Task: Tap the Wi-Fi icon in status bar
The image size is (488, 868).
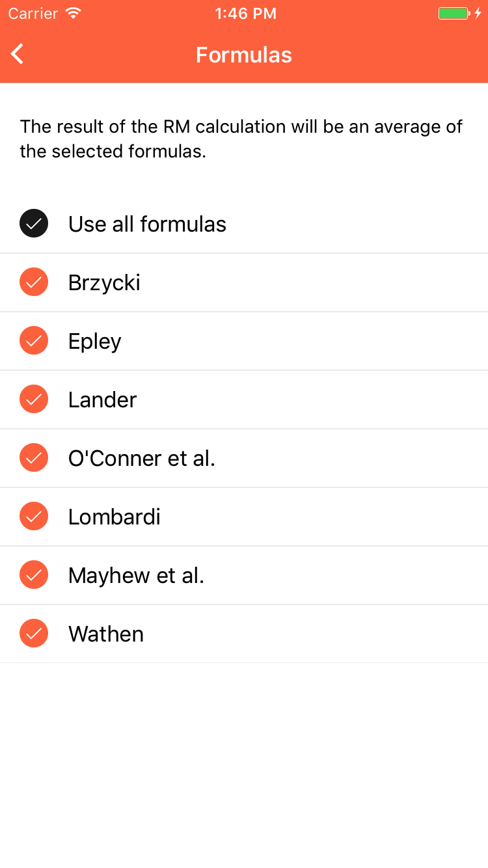Action: [x=74, y=13]
